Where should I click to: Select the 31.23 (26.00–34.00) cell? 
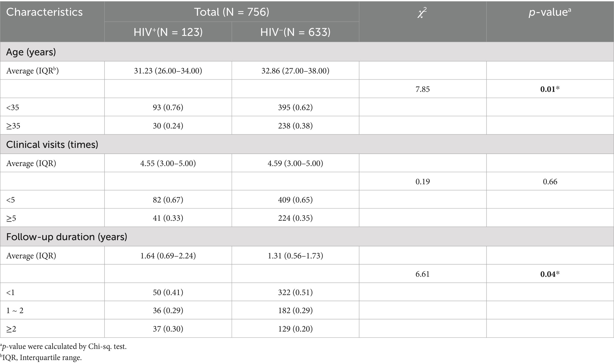[x=168, y=71]
